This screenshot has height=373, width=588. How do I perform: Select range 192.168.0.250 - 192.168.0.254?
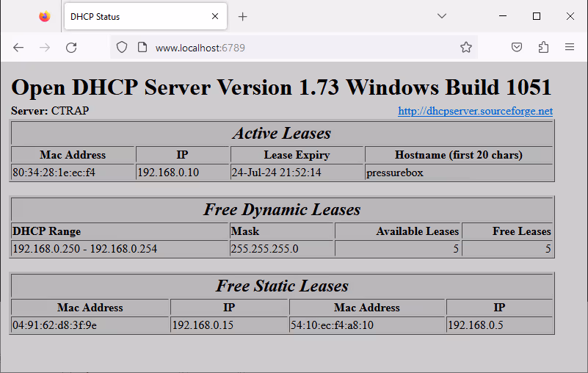[x=84, y=249]
